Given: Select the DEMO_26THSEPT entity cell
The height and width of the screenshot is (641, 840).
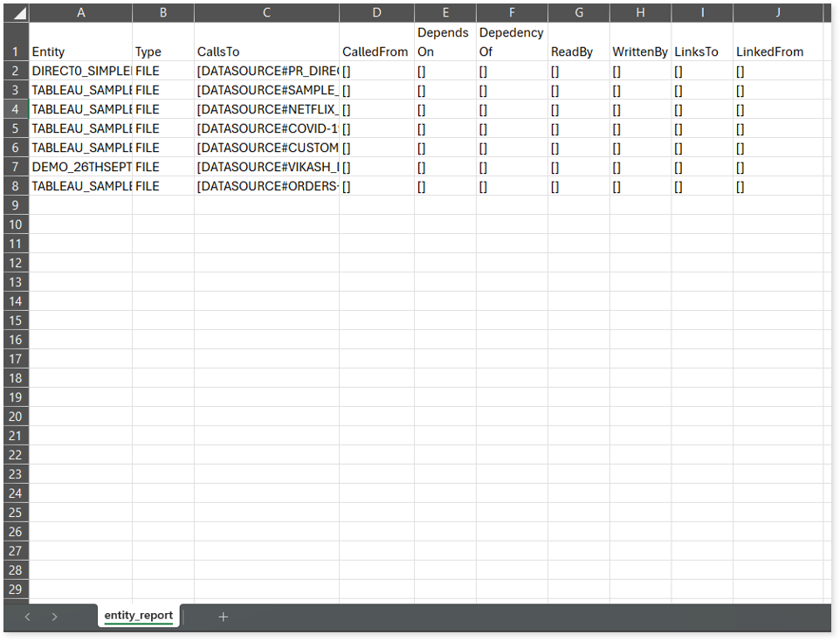Looking at the screenshot, I should [x=81, y=167].
